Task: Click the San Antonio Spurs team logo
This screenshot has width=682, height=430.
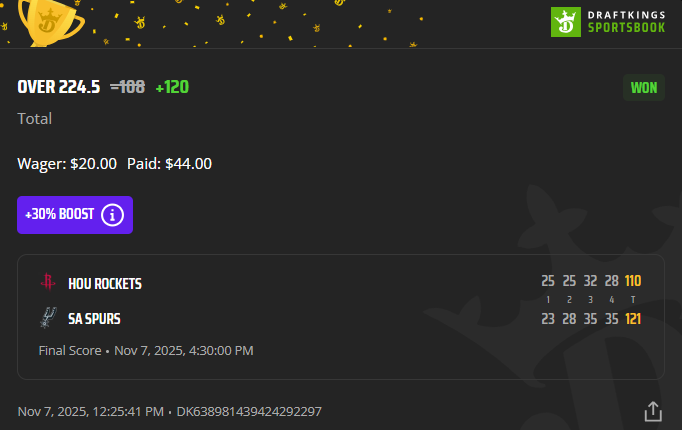Action: click(47, 318)
